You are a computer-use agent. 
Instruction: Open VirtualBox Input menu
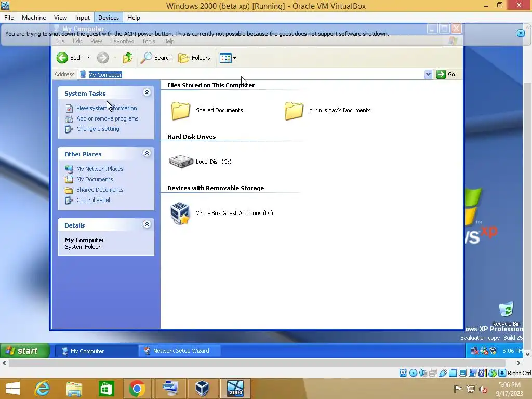pos(83,18)
